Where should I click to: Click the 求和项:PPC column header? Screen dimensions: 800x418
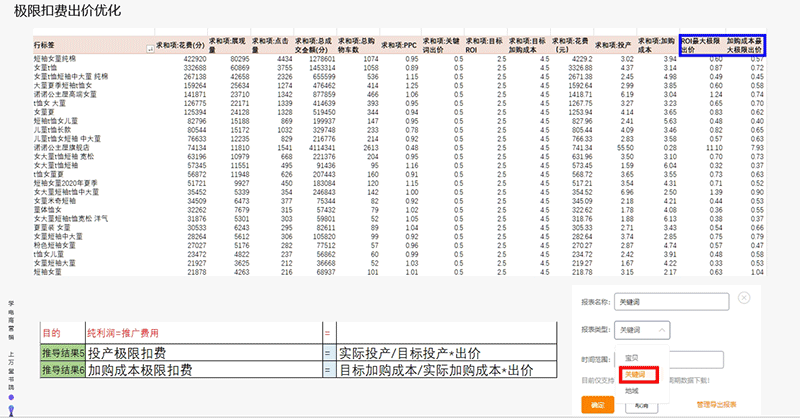click(404, 46)
